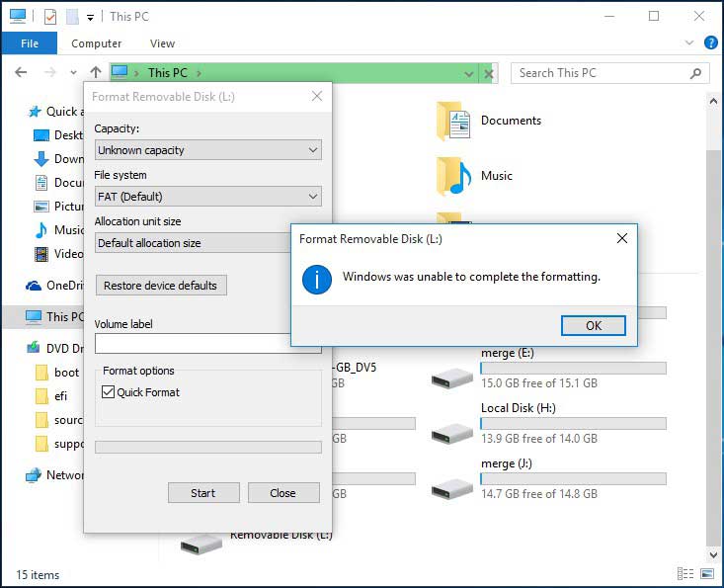Click the Back navigation arrow
This screenshot has height=588, width=724.
(x=21, y=72)
